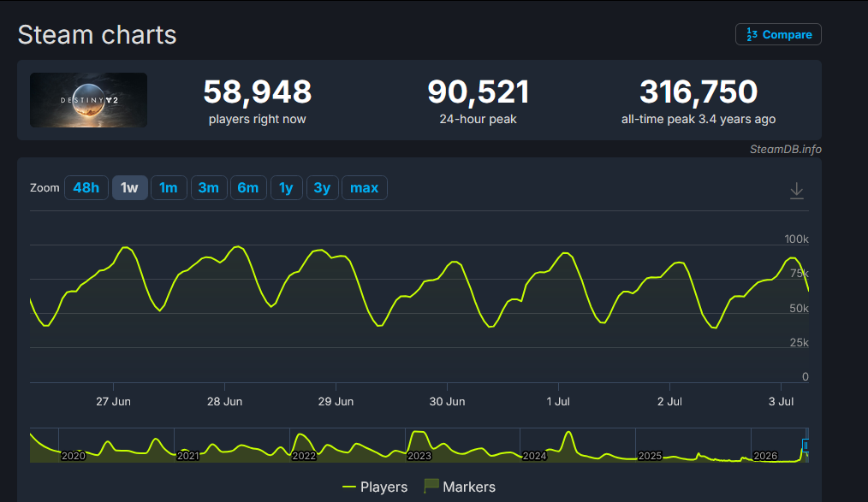The image size is (868, 502).
Task: Click the 2025 label in navigator
Action: pos(650,456)
